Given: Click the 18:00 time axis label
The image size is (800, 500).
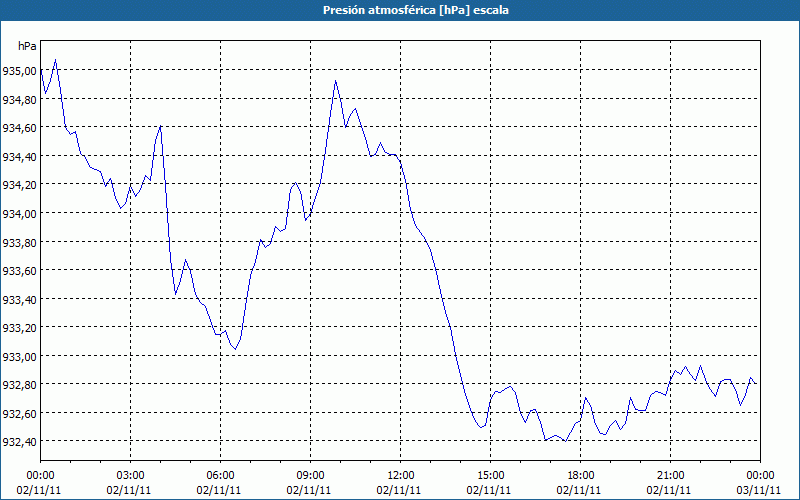Looking at the screenshot, I should (x=581, y=476).
